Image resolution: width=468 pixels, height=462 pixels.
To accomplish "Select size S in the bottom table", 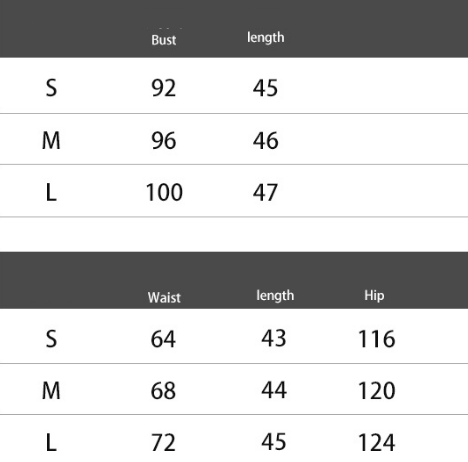I will tap(51, 339).
